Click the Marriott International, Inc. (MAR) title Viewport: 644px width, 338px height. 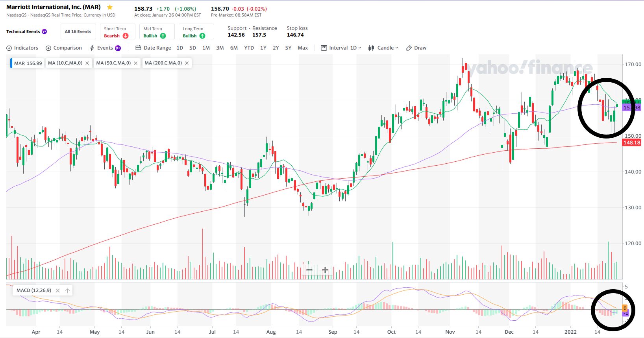coord(54,7)
